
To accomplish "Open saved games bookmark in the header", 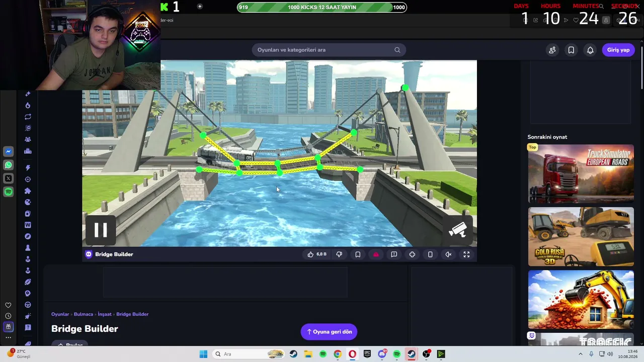I will 571,50.
